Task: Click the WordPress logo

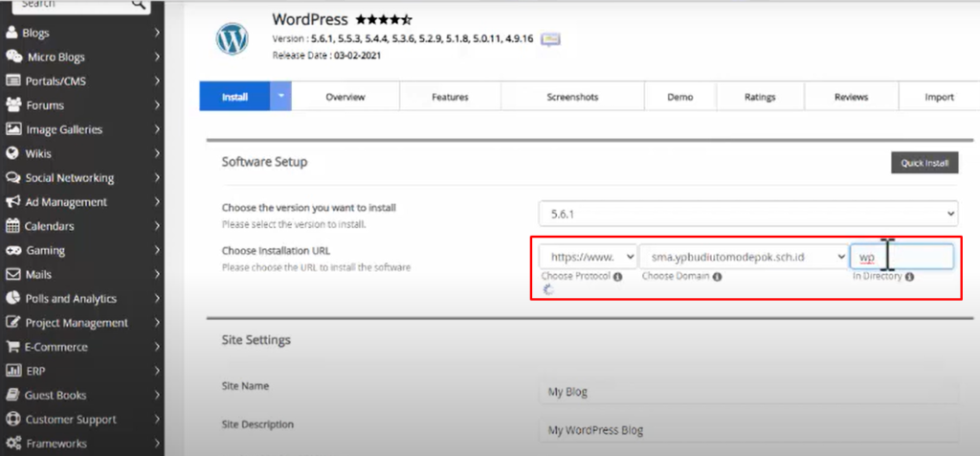Action: [232, 38]
